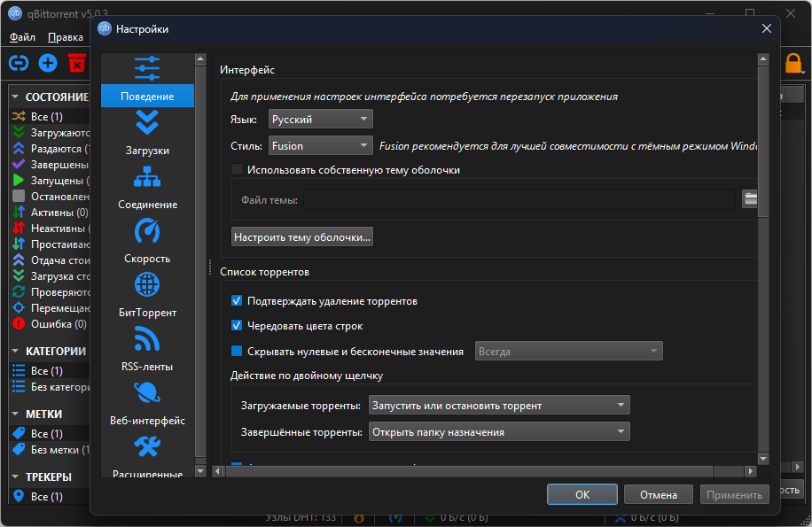Toggle 'Скрывать нулевые и бесконечные значения'
The width and height of the screenshot is (812, 527).
pos(237,351)
